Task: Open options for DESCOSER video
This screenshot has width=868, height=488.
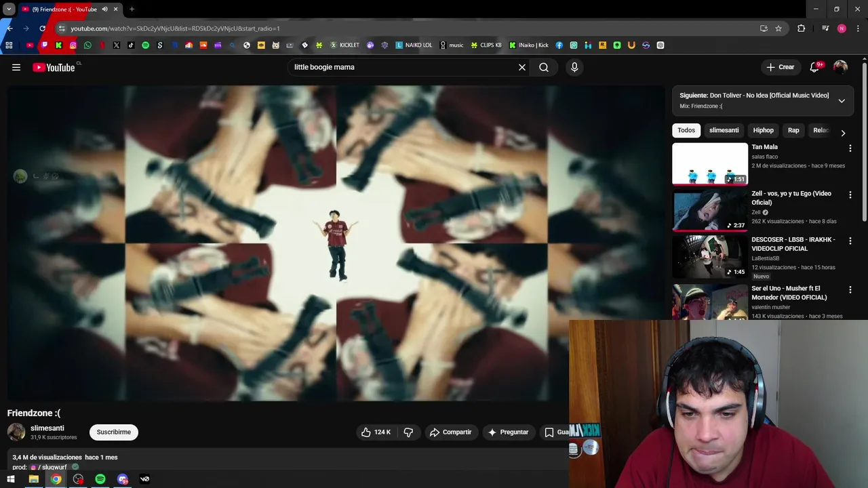Action: tap(850, 241)
